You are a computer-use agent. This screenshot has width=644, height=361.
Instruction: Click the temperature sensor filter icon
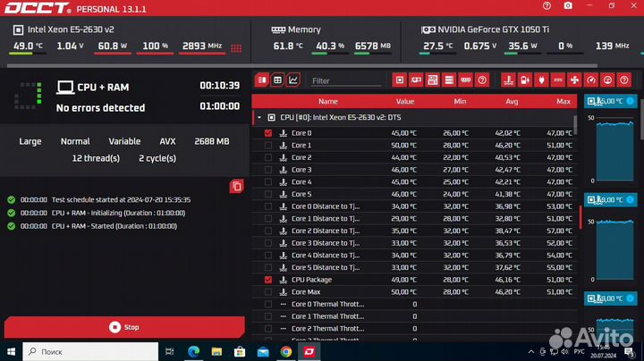[x=508, y=80]
